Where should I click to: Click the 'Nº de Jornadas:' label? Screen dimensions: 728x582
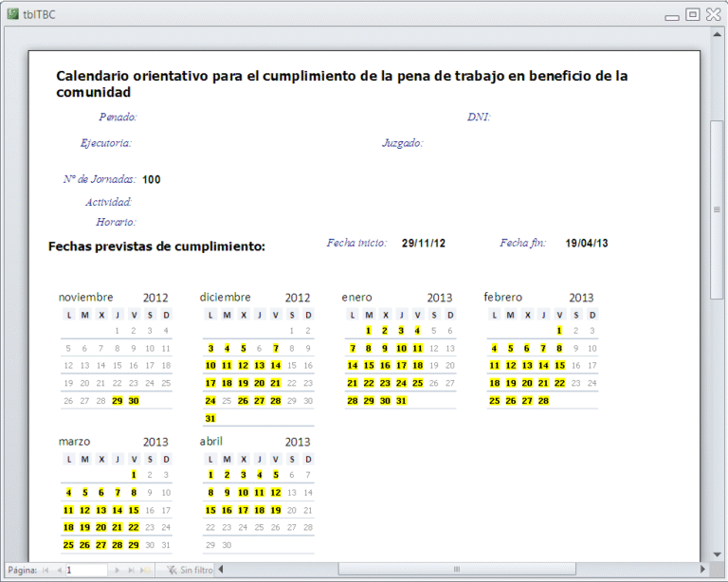click(100, 179)
